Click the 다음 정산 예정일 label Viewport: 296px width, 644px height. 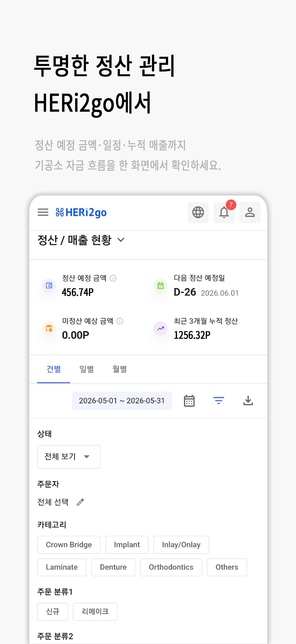tap(199, 278)
